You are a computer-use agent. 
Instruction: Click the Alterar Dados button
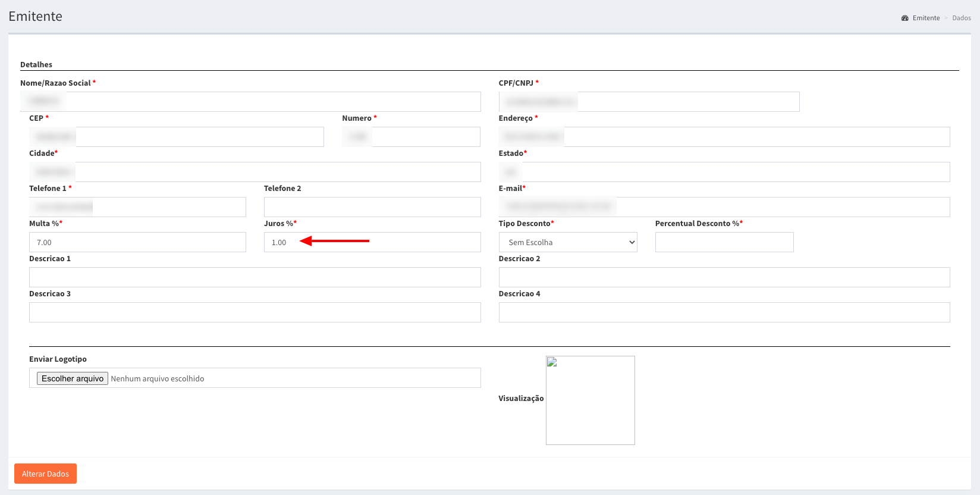click(45, 474)
